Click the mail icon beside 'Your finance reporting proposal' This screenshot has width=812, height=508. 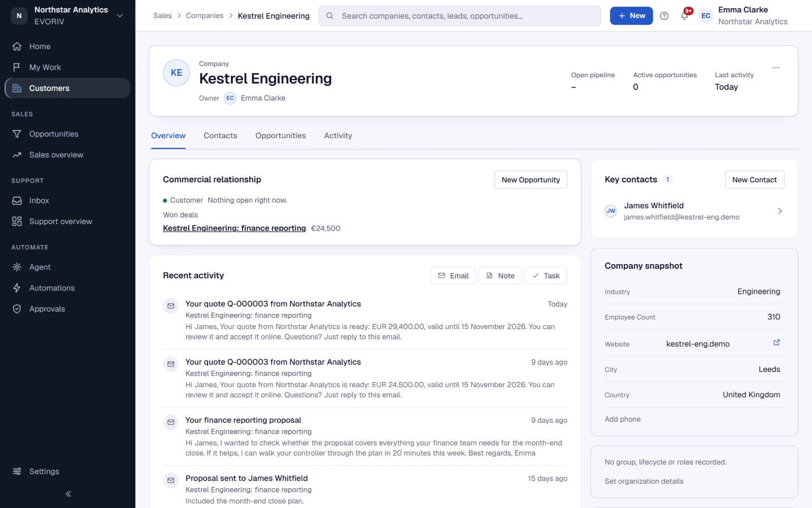(171, 422)
